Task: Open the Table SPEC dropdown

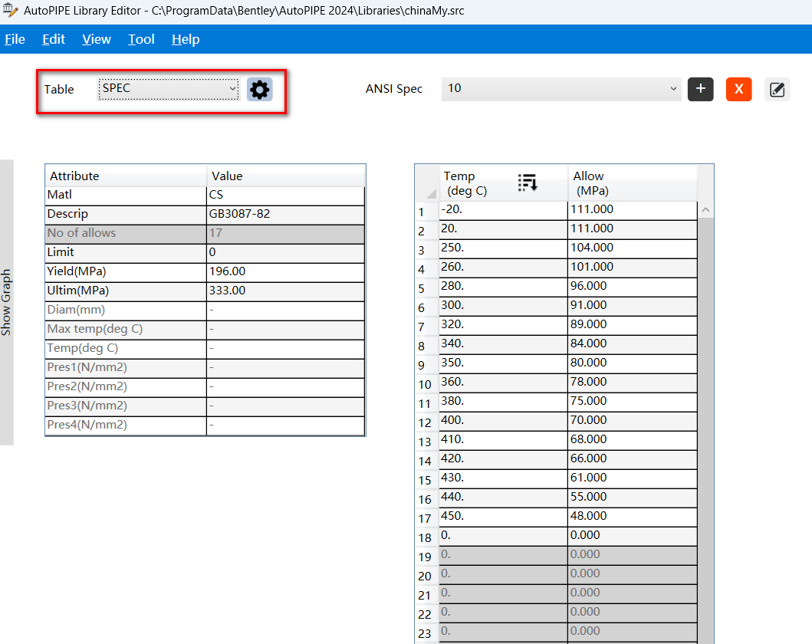Action: pyautogui.click(x=169, y=89)
